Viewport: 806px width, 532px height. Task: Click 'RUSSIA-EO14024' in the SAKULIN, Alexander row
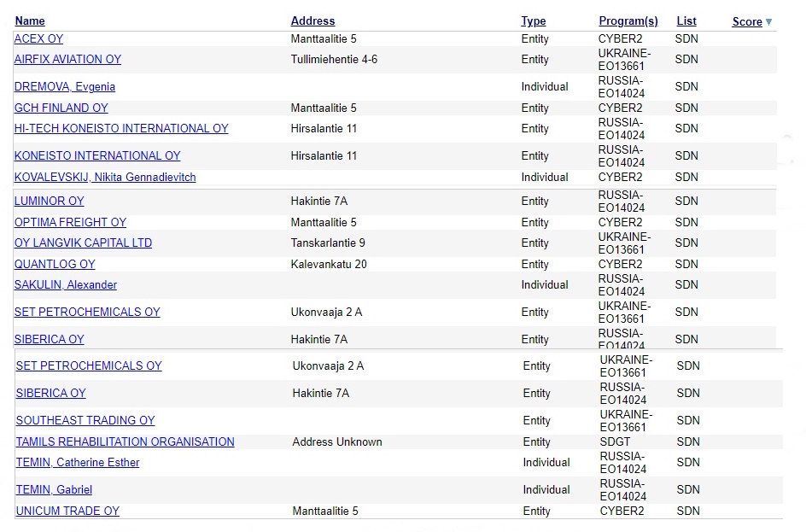pos(622,285)
